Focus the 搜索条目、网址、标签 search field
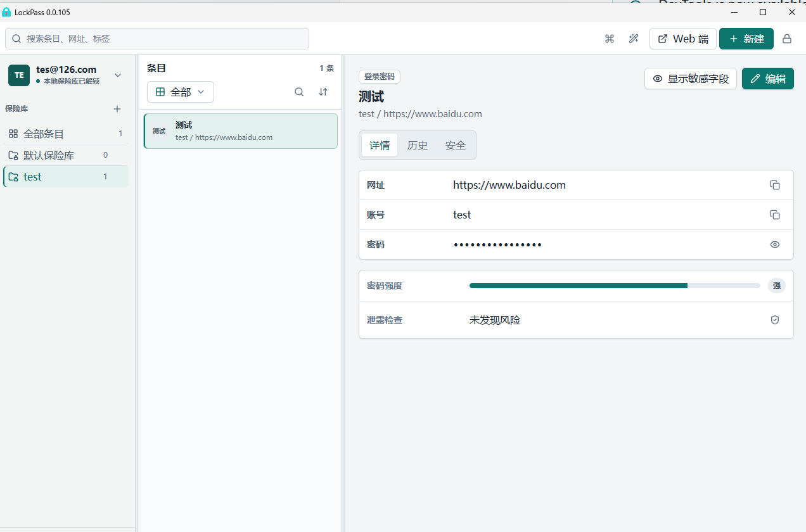 pyautogui.click(x=157, y=39)
